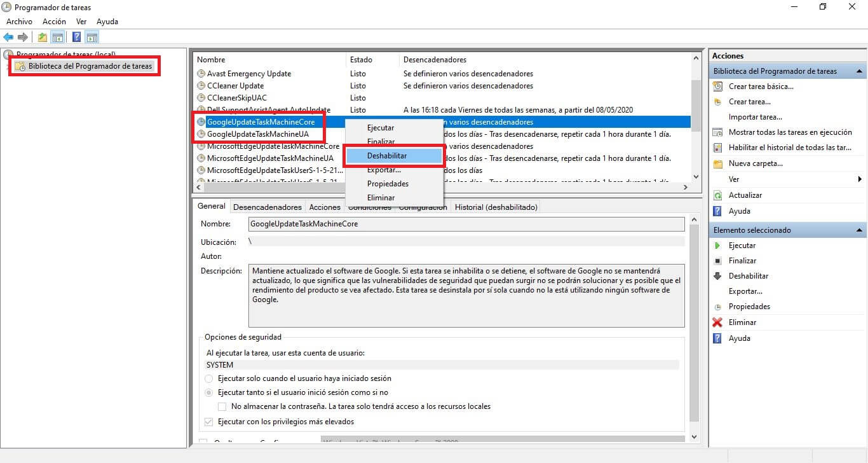Stop task with Finalizar in Elemento seleccionado

(743, 261)
